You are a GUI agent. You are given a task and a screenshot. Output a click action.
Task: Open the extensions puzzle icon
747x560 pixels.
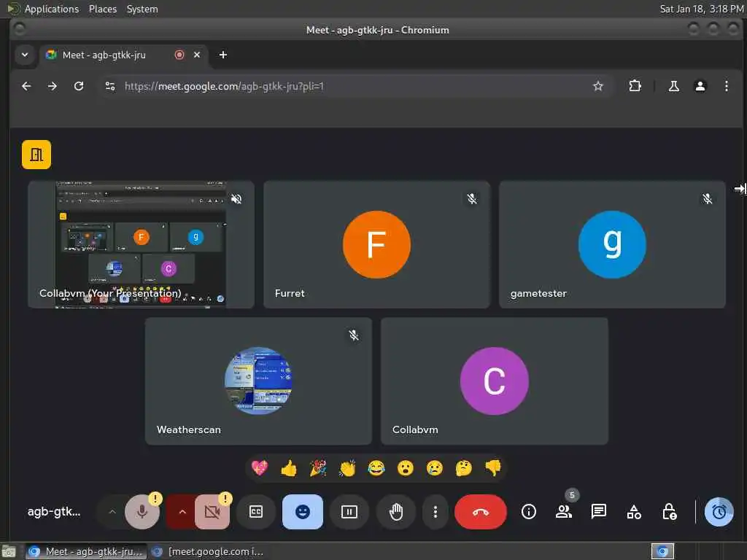click(x=635, y=86)
